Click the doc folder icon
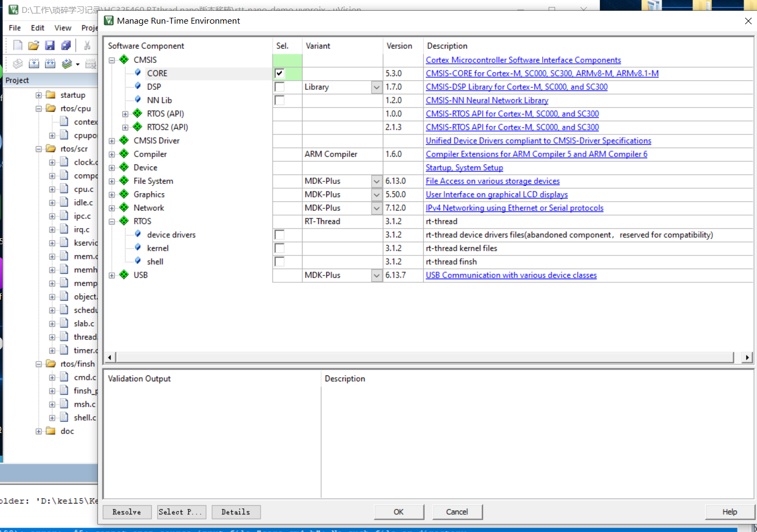 click(51, 431)
